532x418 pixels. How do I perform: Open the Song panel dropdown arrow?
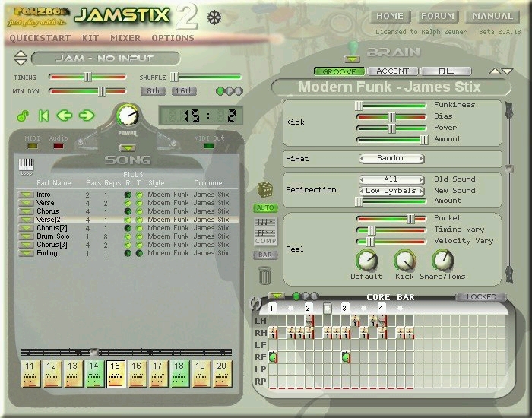[128, 148]
